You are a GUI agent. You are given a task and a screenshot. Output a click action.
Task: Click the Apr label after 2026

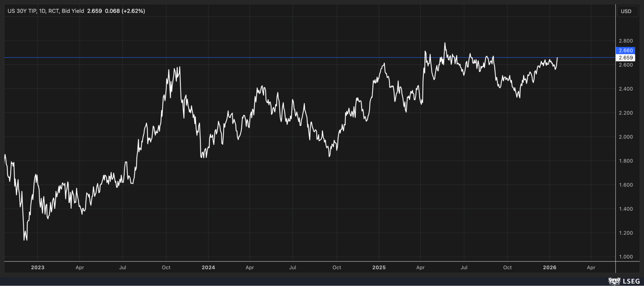pos(591,267)
